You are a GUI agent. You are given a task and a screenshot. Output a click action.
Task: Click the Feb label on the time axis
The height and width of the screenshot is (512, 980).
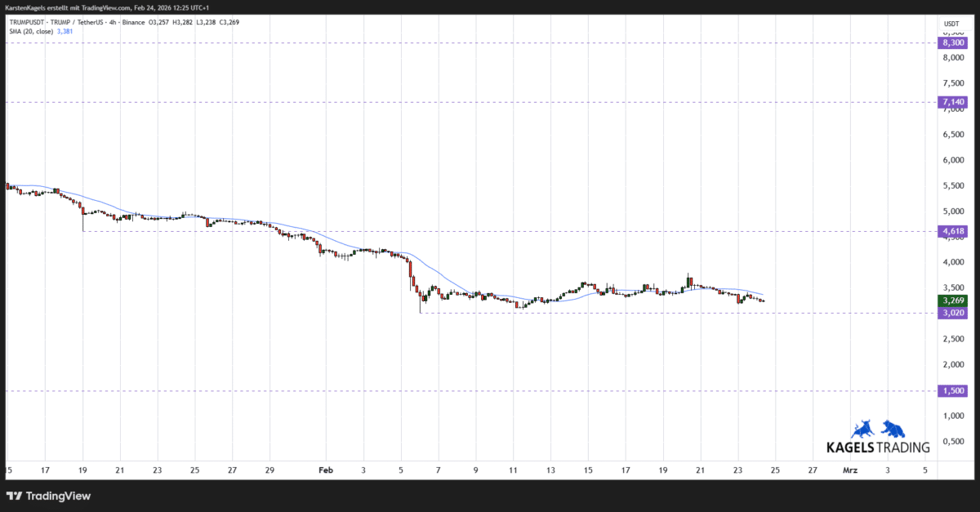(x=326, y=470)
